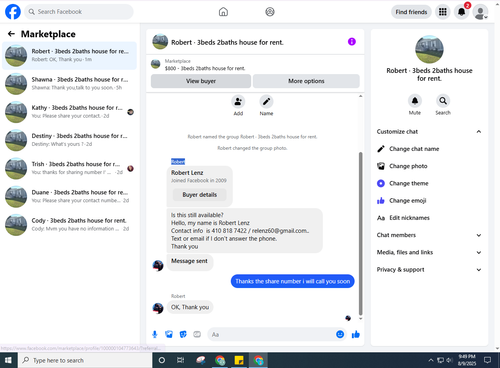
Task: Click the $800 listing thumbnail
Action: [x=156, y=64]
